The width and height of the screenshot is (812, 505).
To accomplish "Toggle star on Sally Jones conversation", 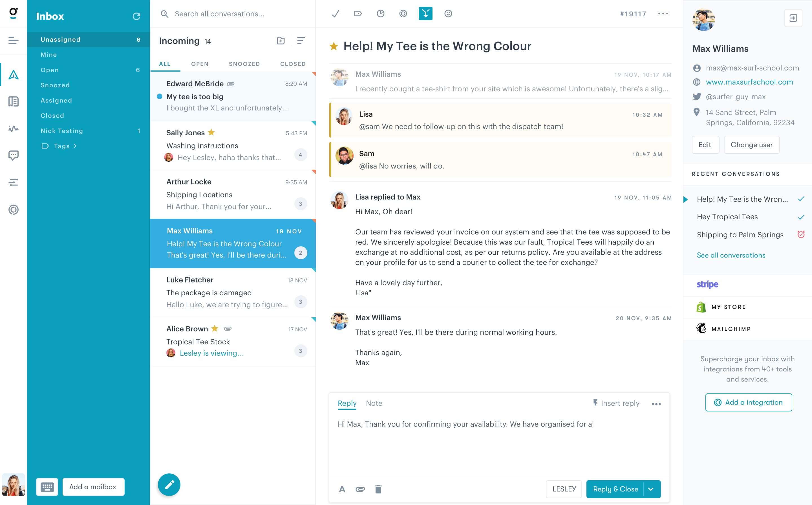I will (211, 132).
